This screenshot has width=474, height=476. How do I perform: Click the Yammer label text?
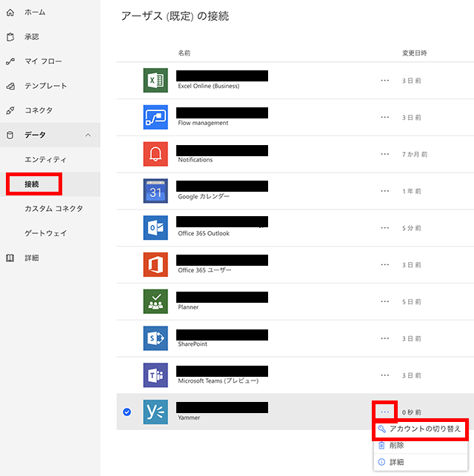pyautogui.click(x=189, y=418)
